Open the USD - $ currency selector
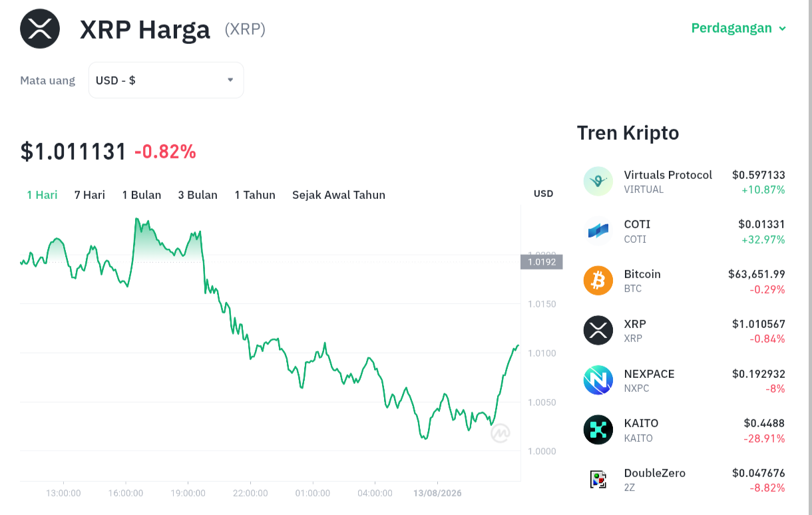Image resolution: width=812 pixels, height=515 pixels. tap(166, 80)
